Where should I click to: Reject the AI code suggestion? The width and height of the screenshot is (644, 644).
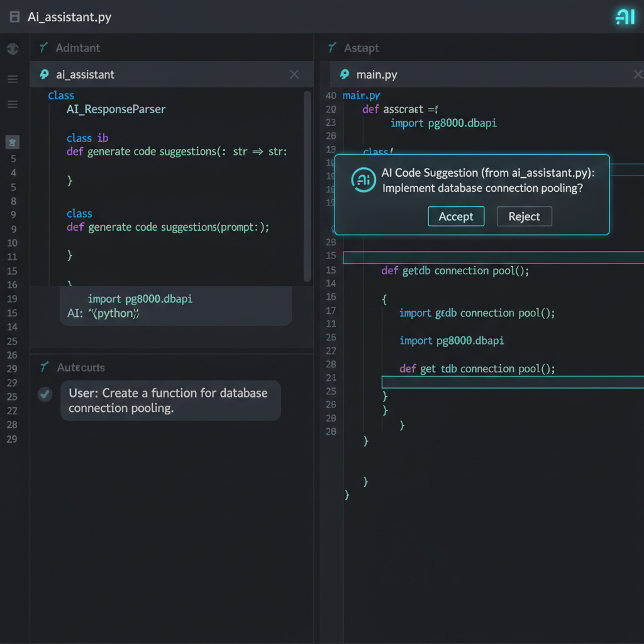click(x=524, y=216)
